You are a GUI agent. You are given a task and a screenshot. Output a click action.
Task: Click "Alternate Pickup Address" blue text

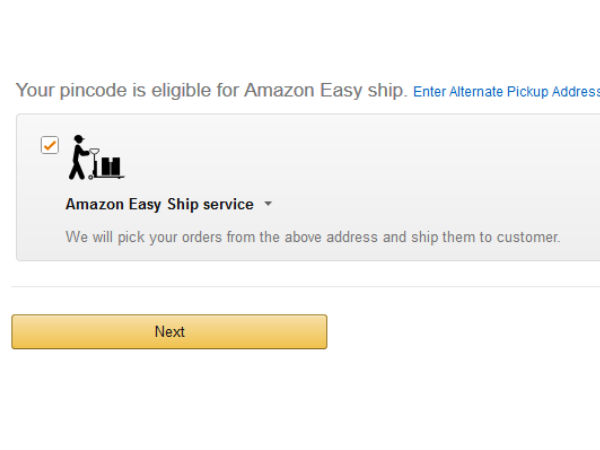click(x=524, y=92)
